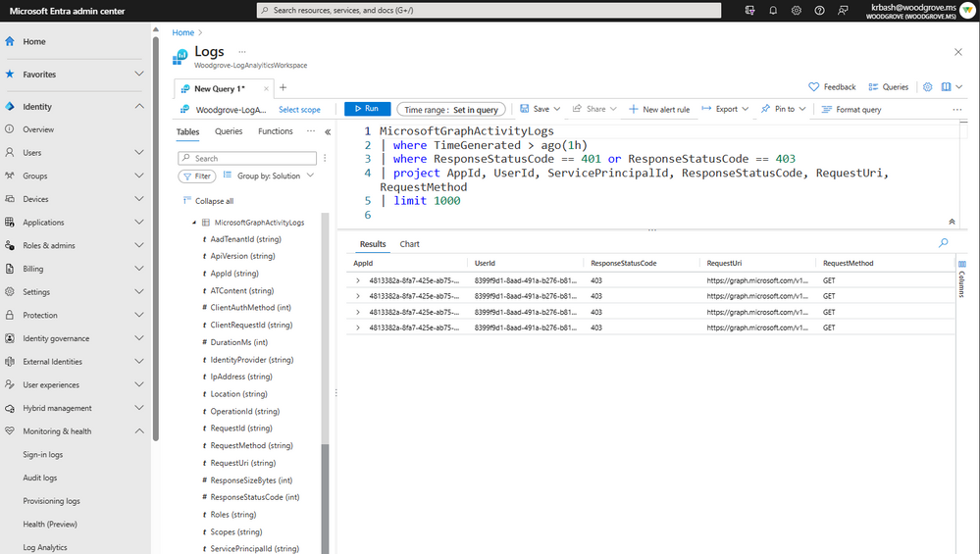Click the Home breadcrumb link
This screenshot has width=980, height=554.
point(183,32)
